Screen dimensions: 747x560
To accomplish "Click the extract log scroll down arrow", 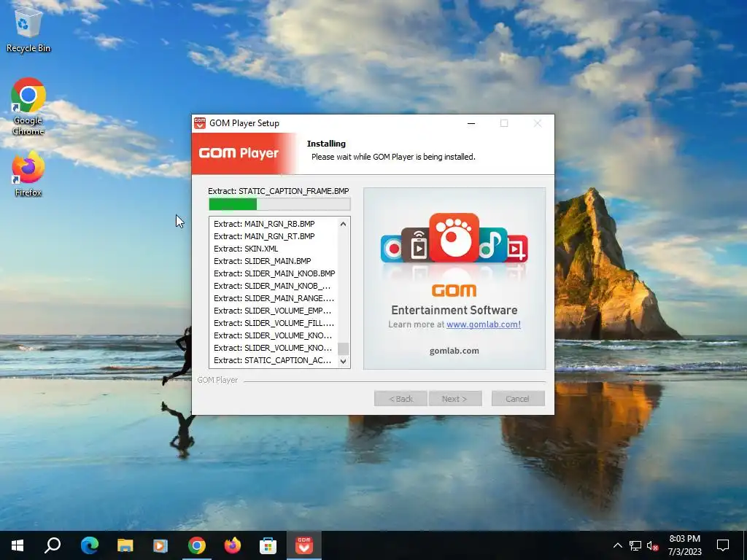I will 343,362.
